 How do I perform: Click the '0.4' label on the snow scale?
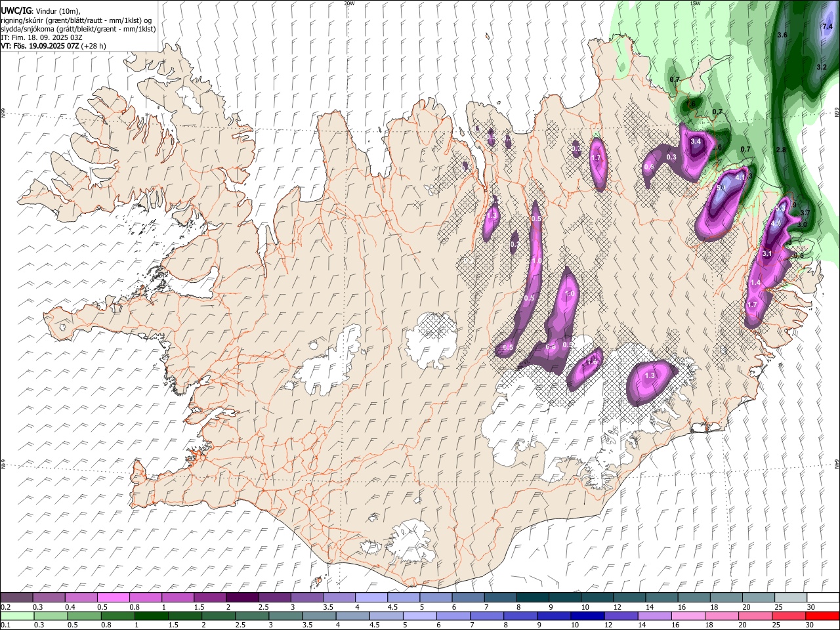(x=70, y=607)
